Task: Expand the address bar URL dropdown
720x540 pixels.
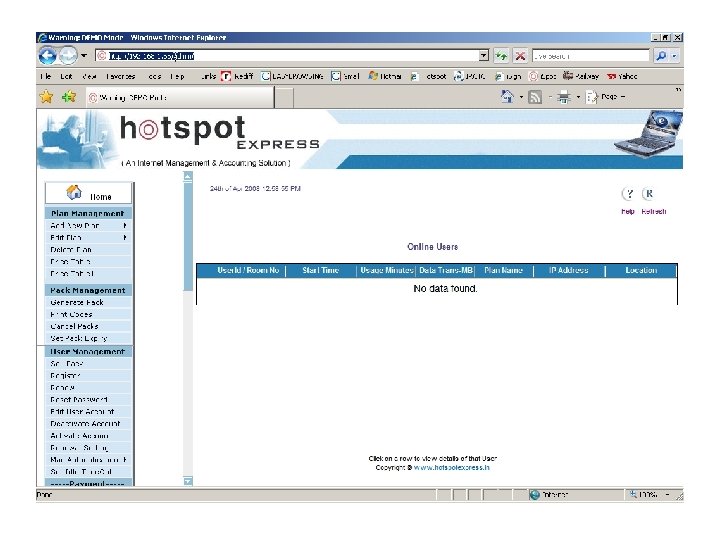Action: tap(484, 56)
